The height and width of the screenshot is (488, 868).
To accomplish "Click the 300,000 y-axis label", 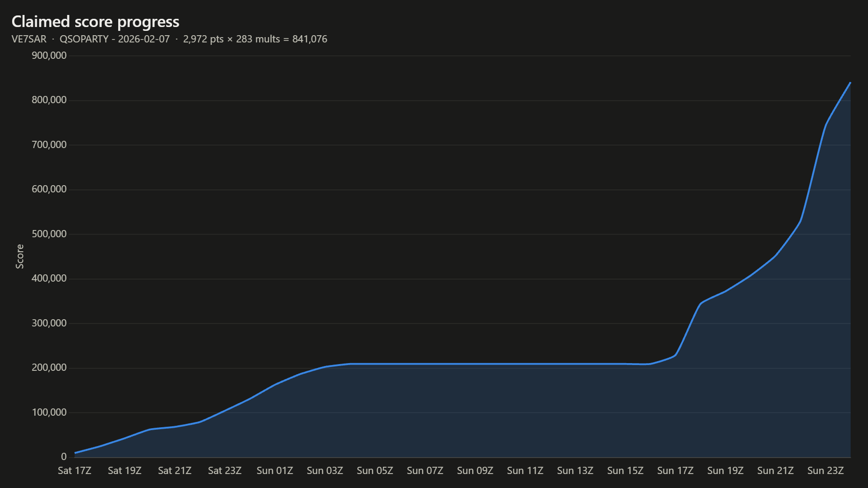I will tap(49, 323).
